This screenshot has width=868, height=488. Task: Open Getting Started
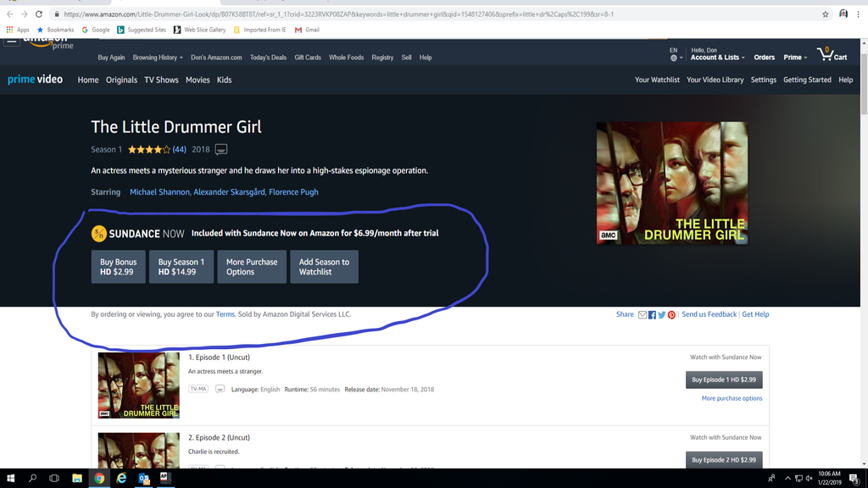coord(807,80)
